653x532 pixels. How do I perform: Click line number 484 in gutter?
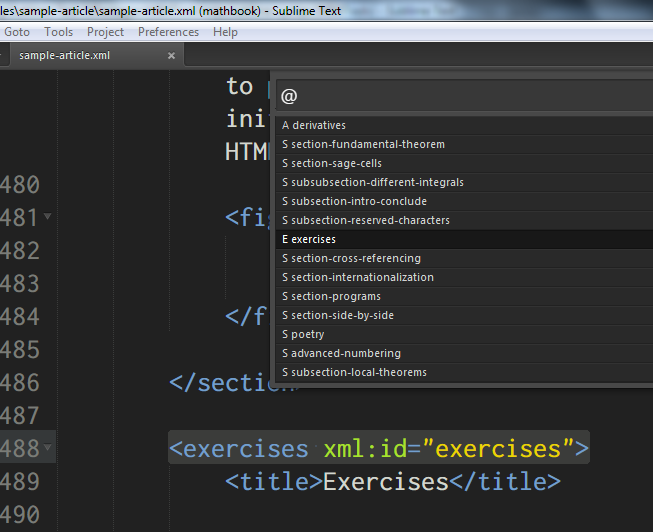[20, 317]
